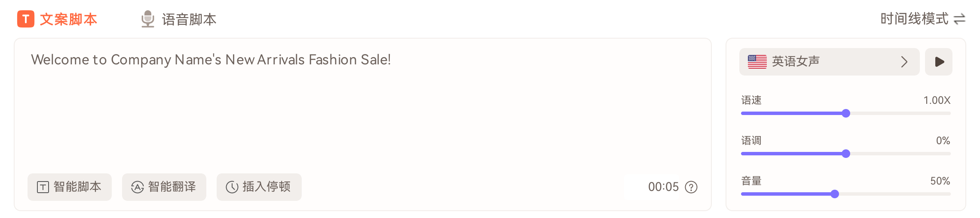This screenshot has height=218, width=980.
Task: Click the insert pause clock icon
Action: tap(232, 187)
